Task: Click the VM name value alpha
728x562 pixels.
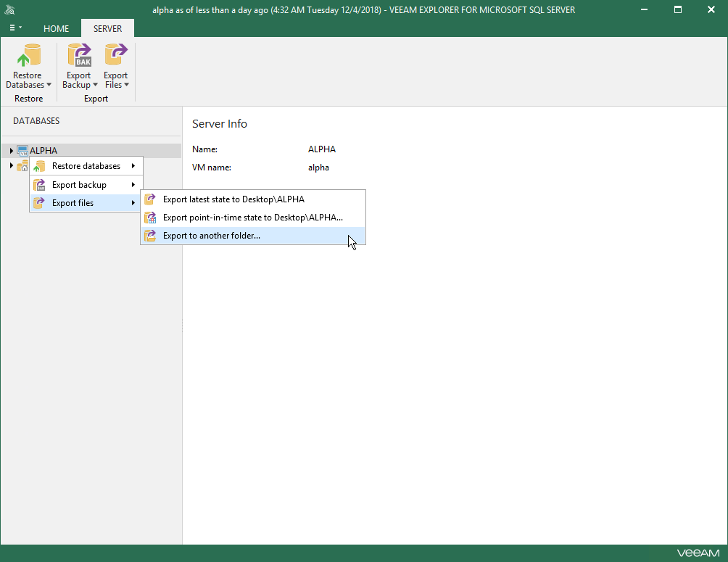Action: [x=318, y=168]
